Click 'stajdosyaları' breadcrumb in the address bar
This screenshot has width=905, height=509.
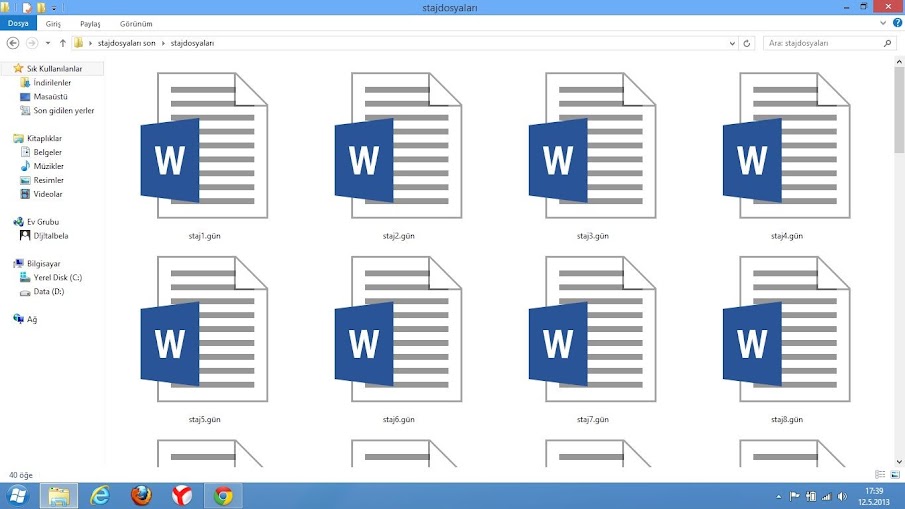[x=192, y=43]
